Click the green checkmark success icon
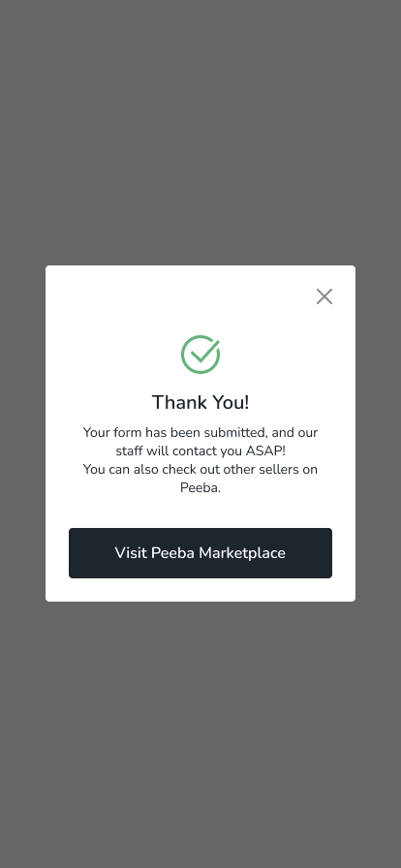 point(200,355)
